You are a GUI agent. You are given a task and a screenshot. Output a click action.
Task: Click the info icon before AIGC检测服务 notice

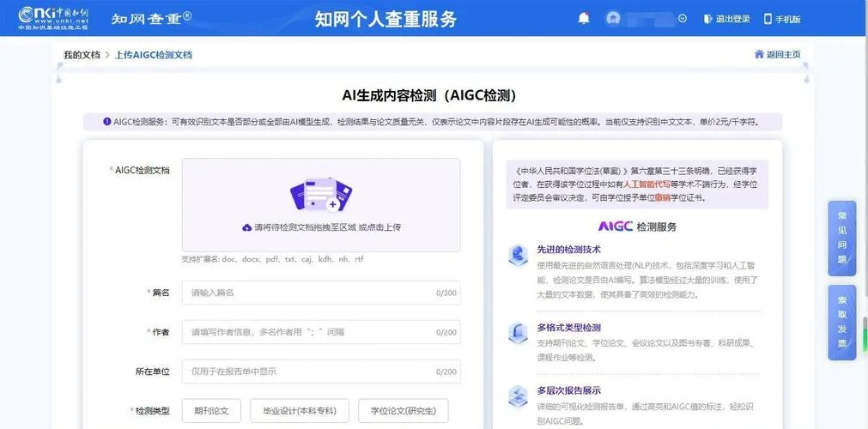[106, 121]
